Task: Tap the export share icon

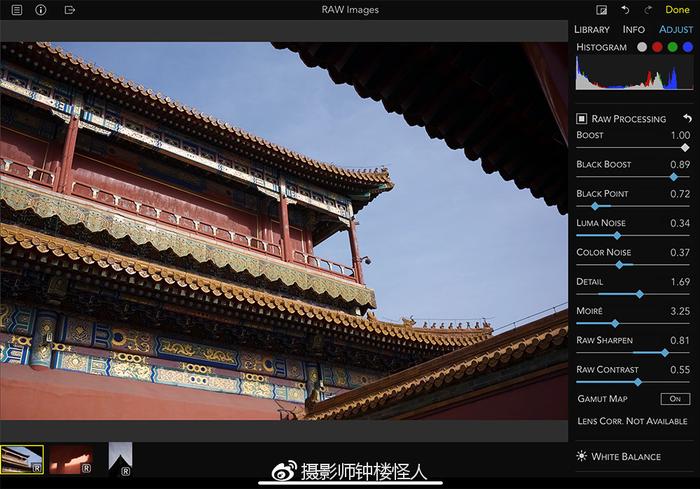Action: (x=69, y=9)
